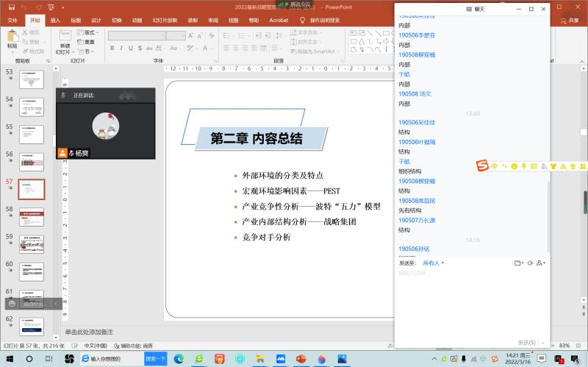Click the Sogou input method logo
588x367 pixels.
click(x=482, y=165)
